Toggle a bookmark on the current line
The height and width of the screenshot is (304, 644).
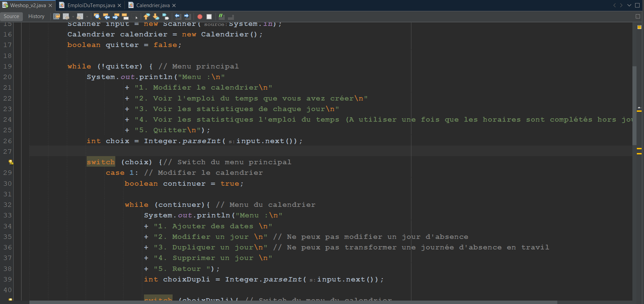click(x=165, y=16)
